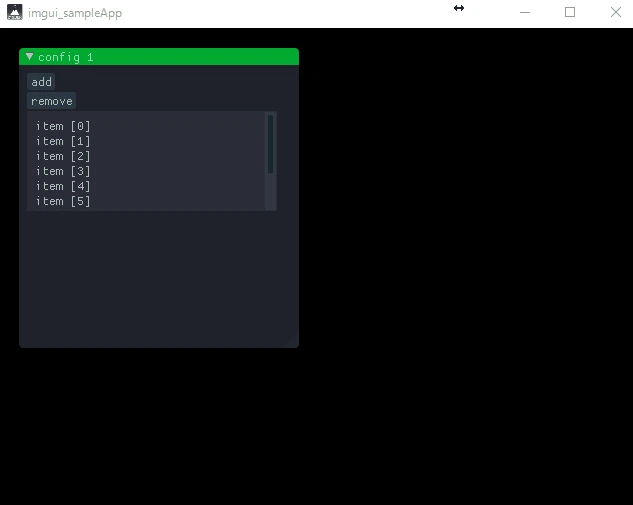Click the add button
The width and height of the screenshot is (633, 505).
point(41,82)
